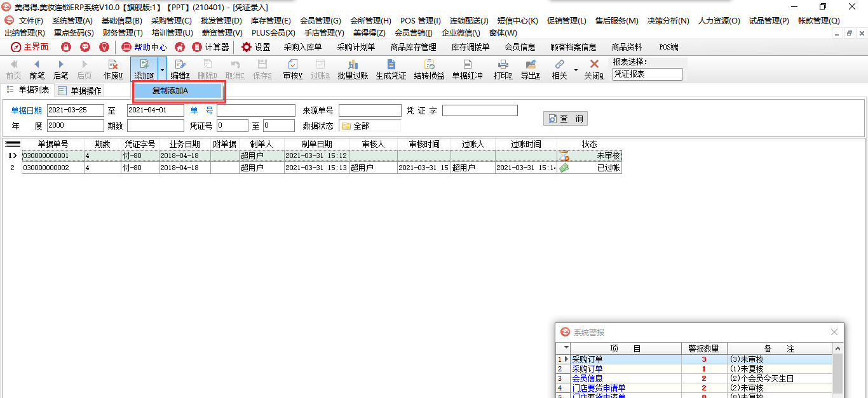Launch the 计算器 calculator

(x=210, y=47)
